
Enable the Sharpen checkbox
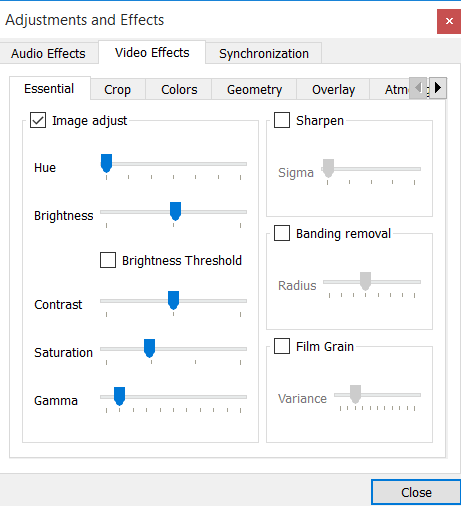(282, 120)
